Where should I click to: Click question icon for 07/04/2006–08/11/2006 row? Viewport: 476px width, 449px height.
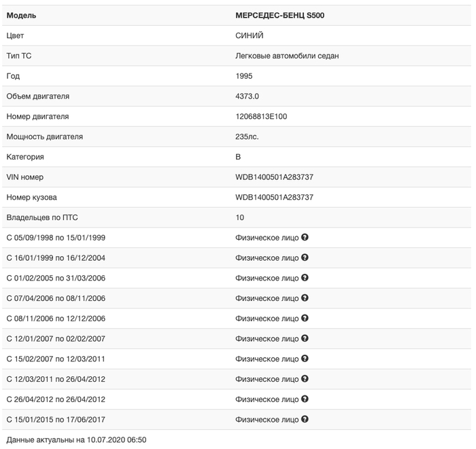click(x=305, y=298)
